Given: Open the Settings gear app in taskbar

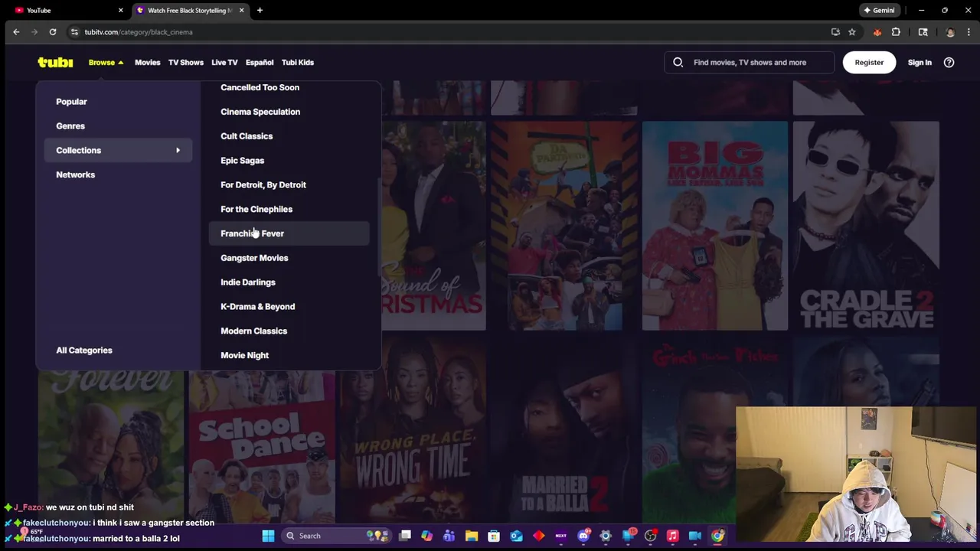Looking at the screenshot, I should tap(606, 536).
